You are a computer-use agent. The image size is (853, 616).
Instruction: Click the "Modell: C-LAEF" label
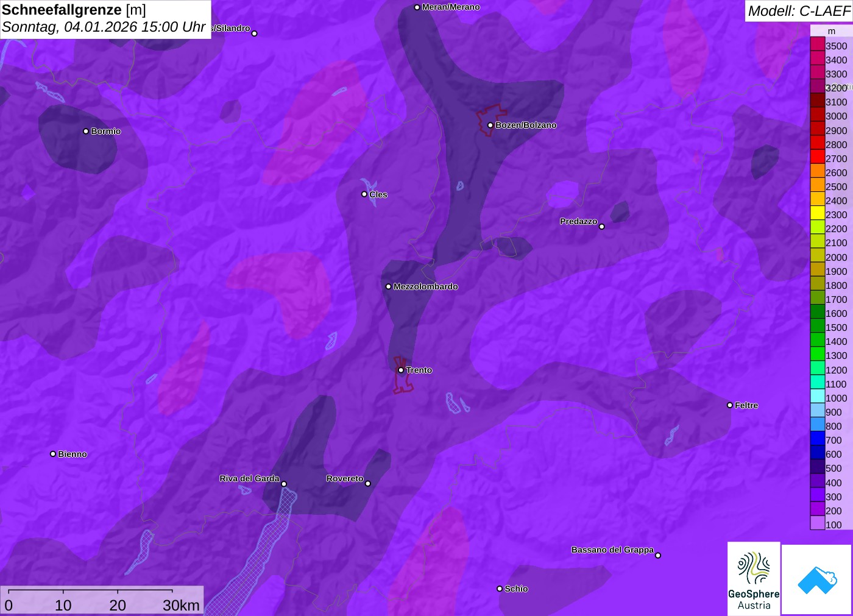coord(799,11)
